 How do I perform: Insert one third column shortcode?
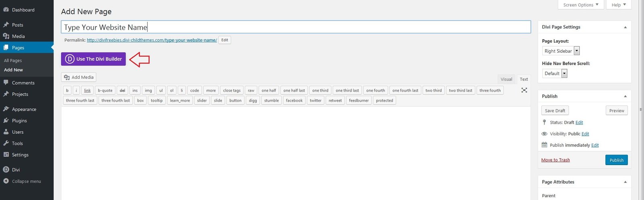click(320, 90)
